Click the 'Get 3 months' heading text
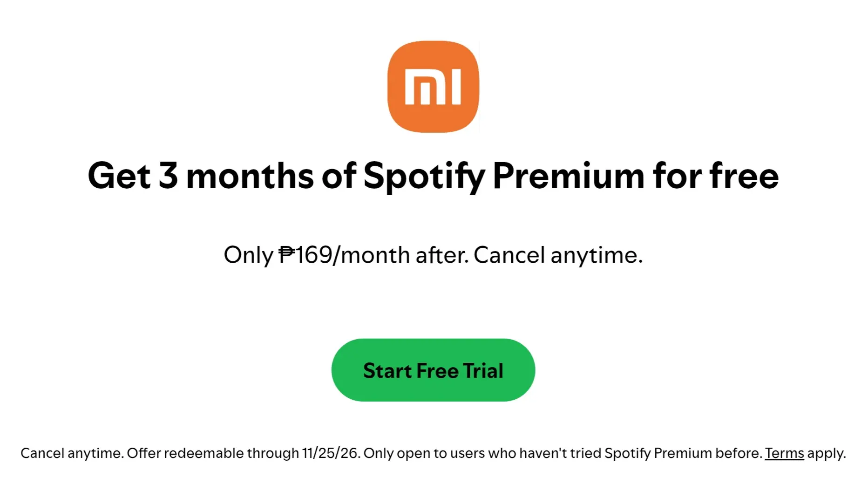 click(x=201, y=176)
